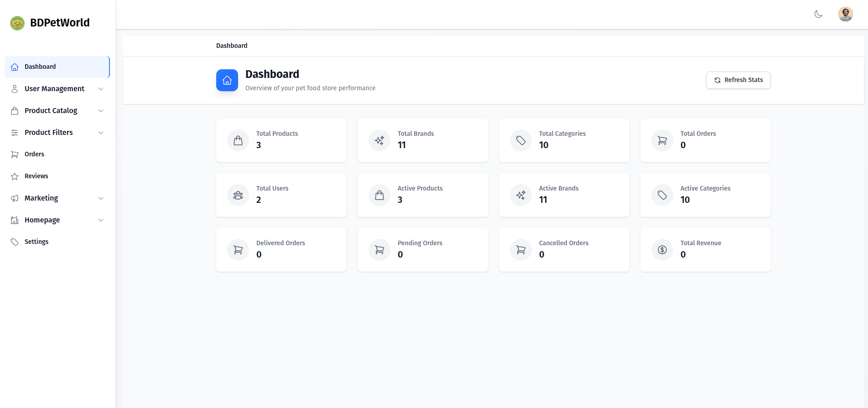The width and height of the screenshot is (868, 408).
Task: Click the pet food store overview subtitle
Action: [x=311, y=88]
